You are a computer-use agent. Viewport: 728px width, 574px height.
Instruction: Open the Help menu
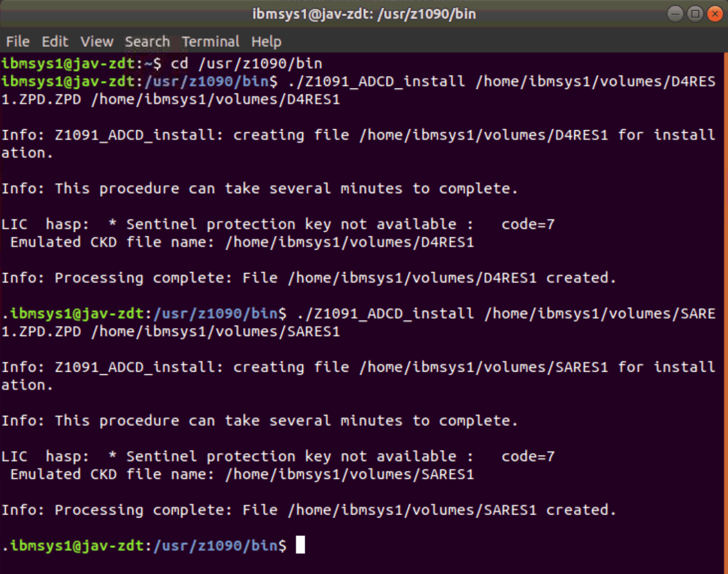[266, 41]
